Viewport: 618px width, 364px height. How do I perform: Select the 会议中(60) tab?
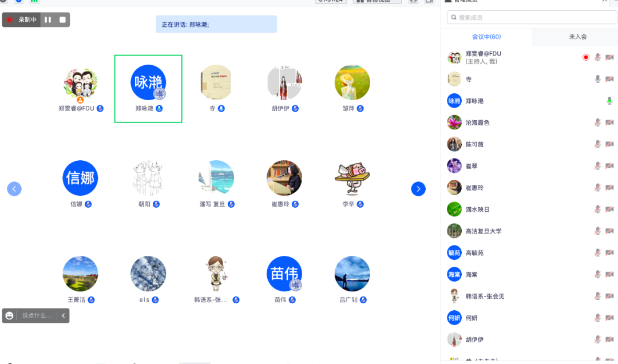tap(486, 37)
